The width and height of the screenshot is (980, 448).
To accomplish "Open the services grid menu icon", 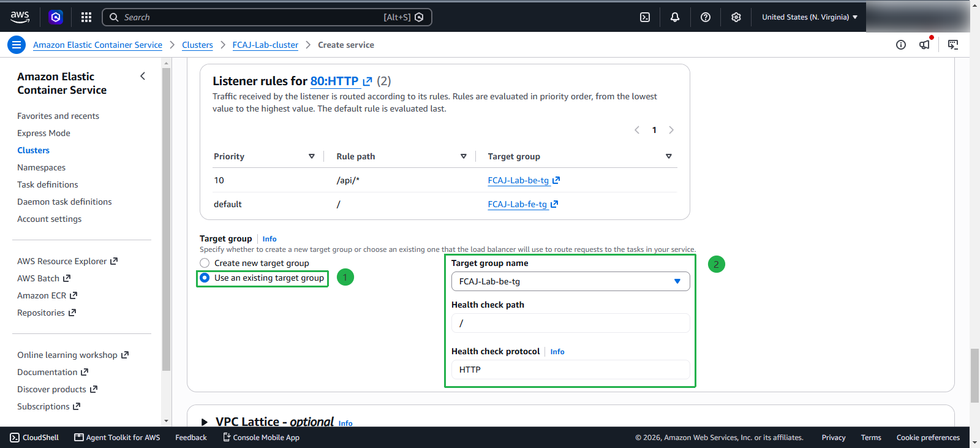I will point(86,17).
